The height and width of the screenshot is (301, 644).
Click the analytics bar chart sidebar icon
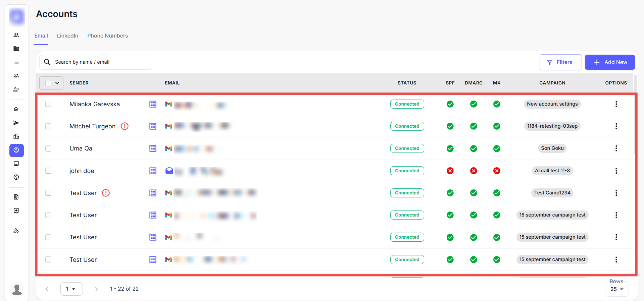tap(16, 136)
